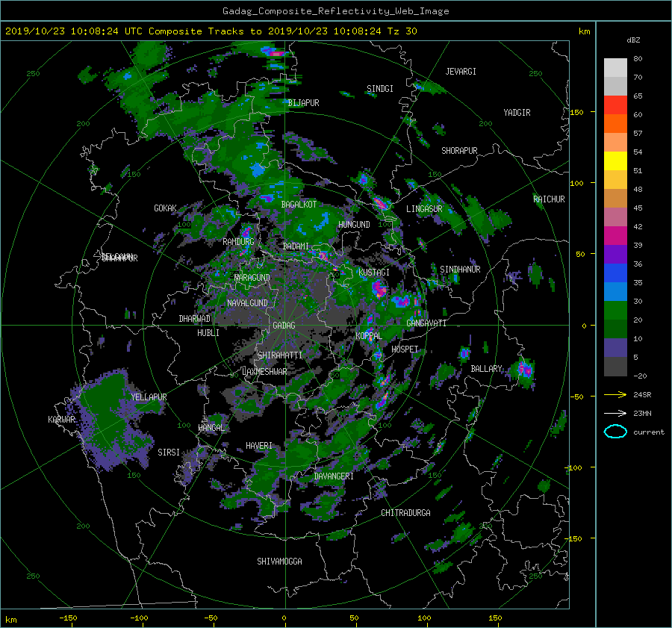Click the BADAMI city label
672x628 pixels.
coord(296,246)
